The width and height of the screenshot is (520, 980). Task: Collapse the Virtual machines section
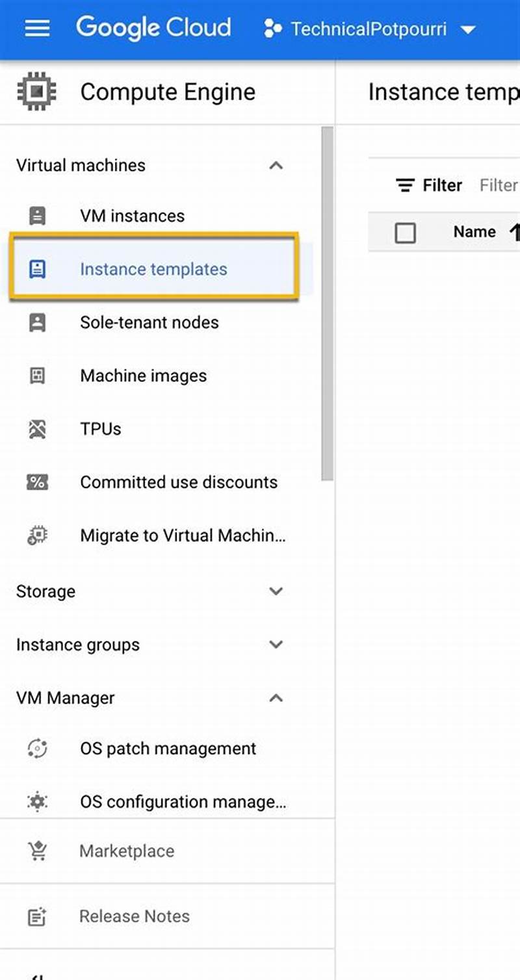[276, 166]
